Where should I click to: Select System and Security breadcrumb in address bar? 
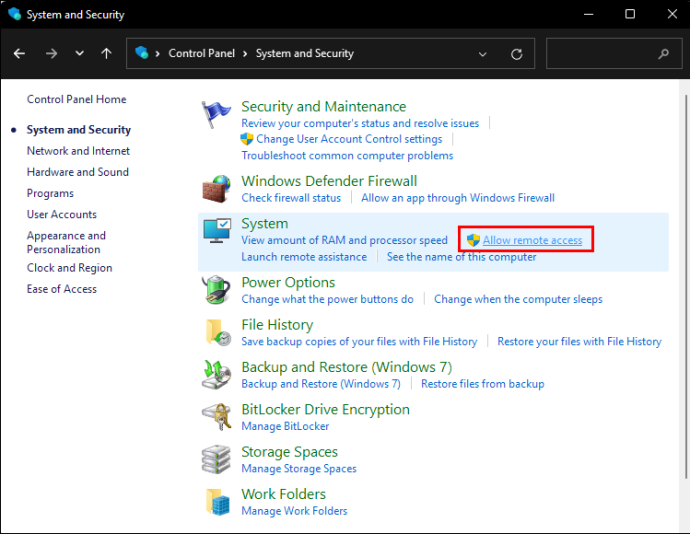305,53
